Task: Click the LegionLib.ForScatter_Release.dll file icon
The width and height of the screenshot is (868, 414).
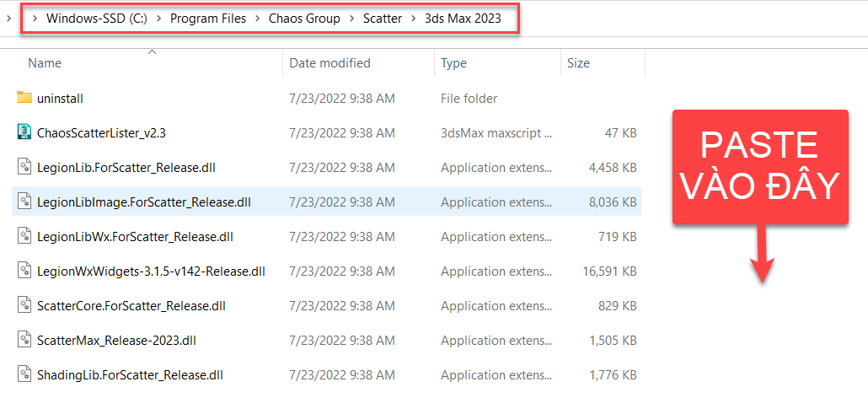Action: [x=24, y=168]
